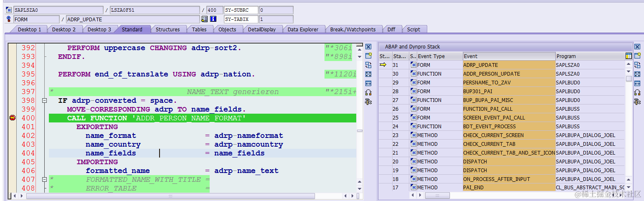Switch to the Desktop 3 tab

pos(99,29)
